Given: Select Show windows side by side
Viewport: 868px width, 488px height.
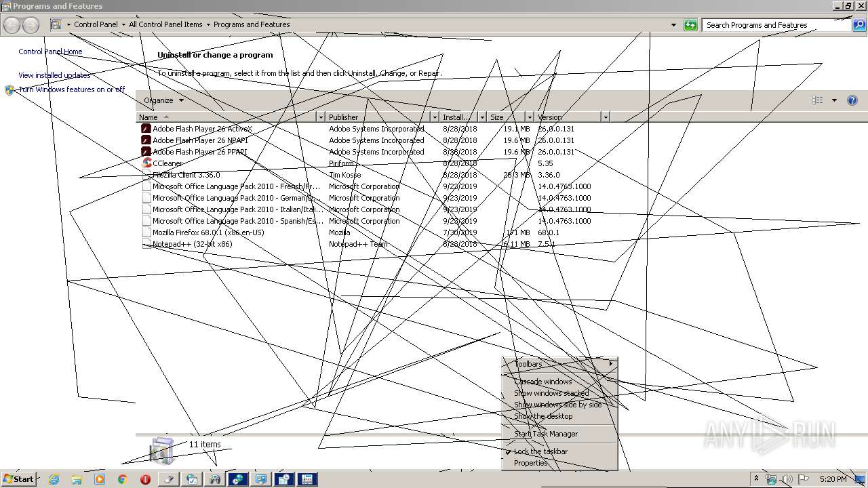Looking at the screenshot, I should point(559,405).
